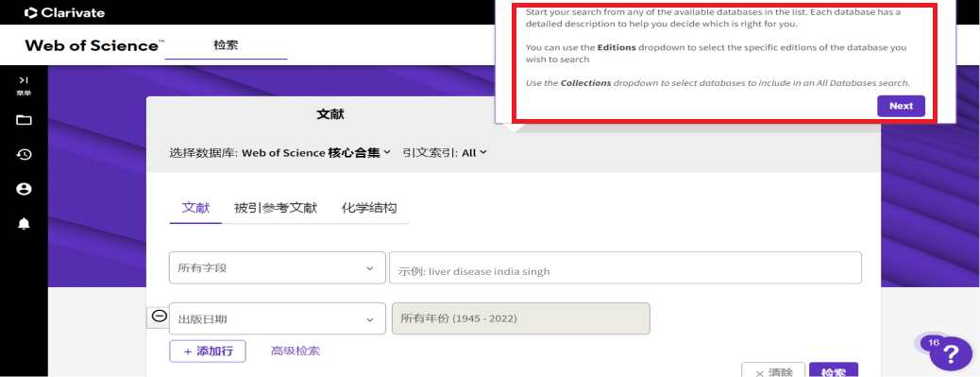The image size is (980, 377).
Task: Click Next in the tooltip popup
Action: click(901, 106)
